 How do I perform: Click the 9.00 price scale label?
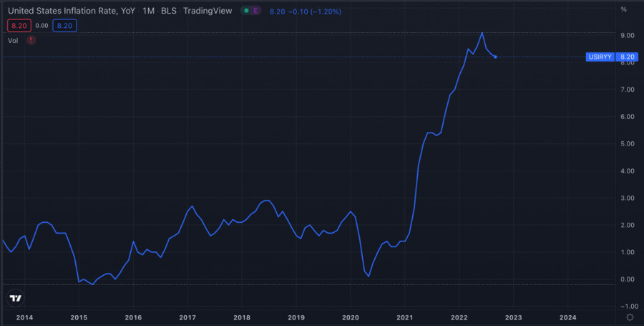pyautogui.click(x=627, y=35)
